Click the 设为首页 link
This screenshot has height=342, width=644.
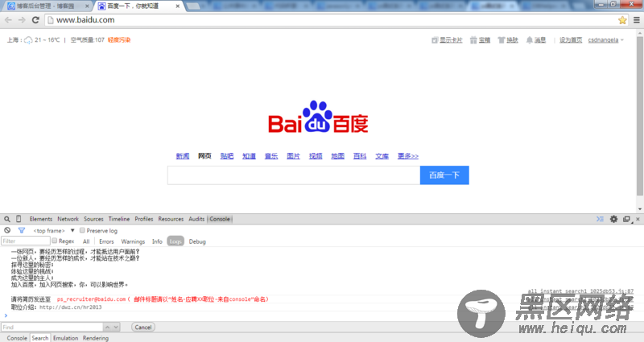pos(571,39)
